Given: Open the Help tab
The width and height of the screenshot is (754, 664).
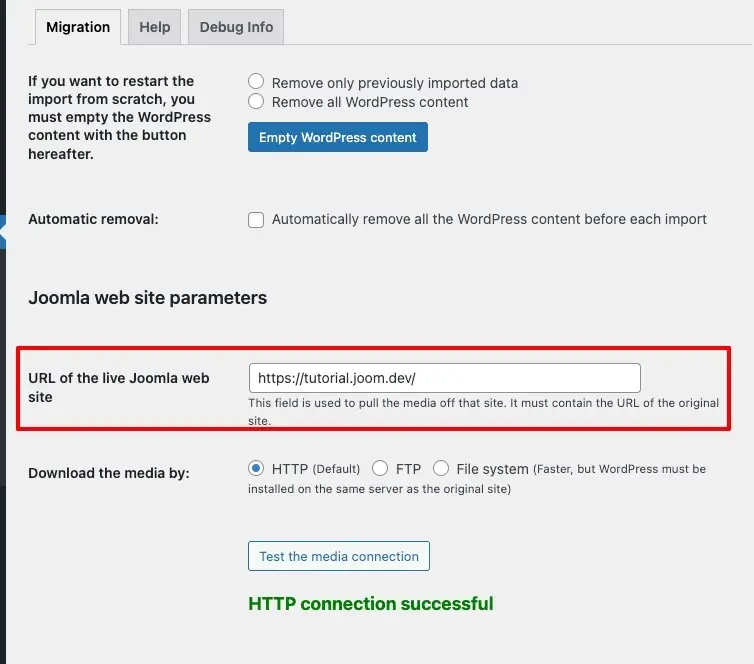Looking at the screenshot, I should pos(154,27).
